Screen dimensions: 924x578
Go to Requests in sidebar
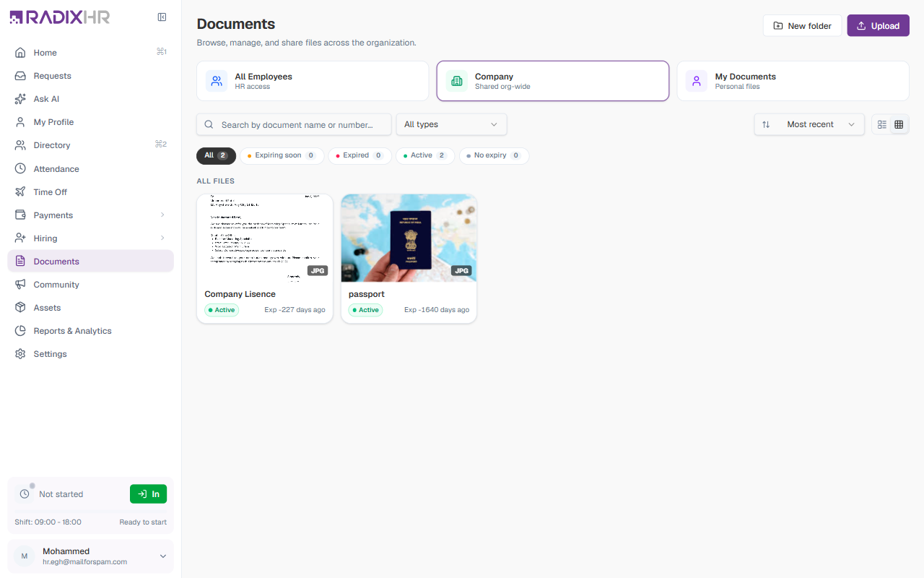(90, 76)
